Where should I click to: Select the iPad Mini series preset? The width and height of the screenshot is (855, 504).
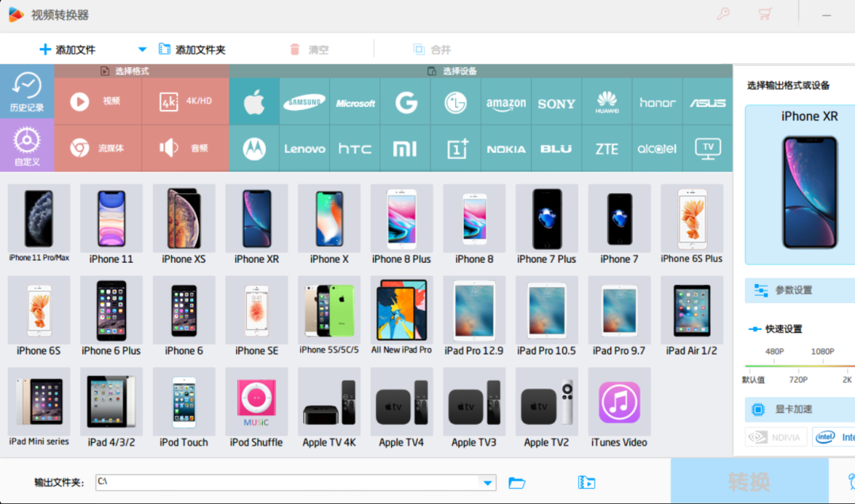[39, 407]
